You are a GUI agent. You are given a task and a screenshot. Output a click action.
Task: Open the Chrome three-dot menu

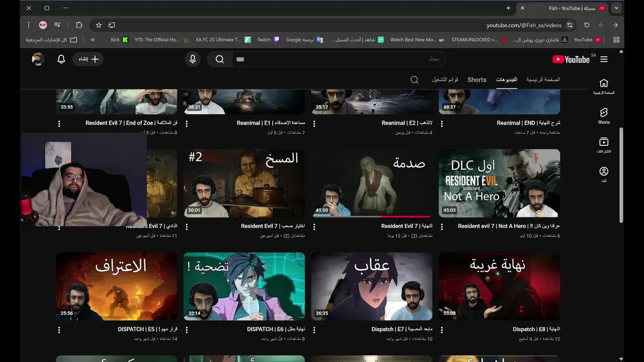[x=29, y=25]
